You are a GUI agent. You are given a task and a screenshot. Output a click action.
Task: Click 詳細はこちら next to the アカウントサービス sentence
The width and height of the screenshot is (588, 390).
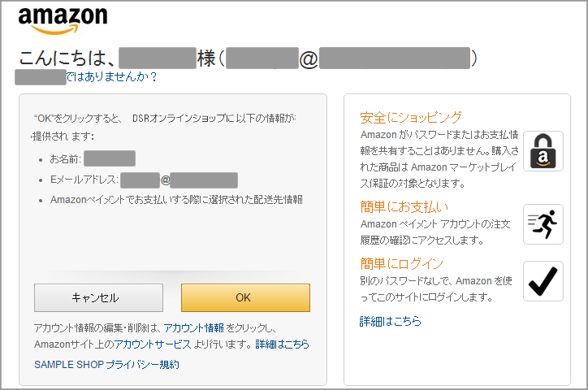(x=283, y=344)
